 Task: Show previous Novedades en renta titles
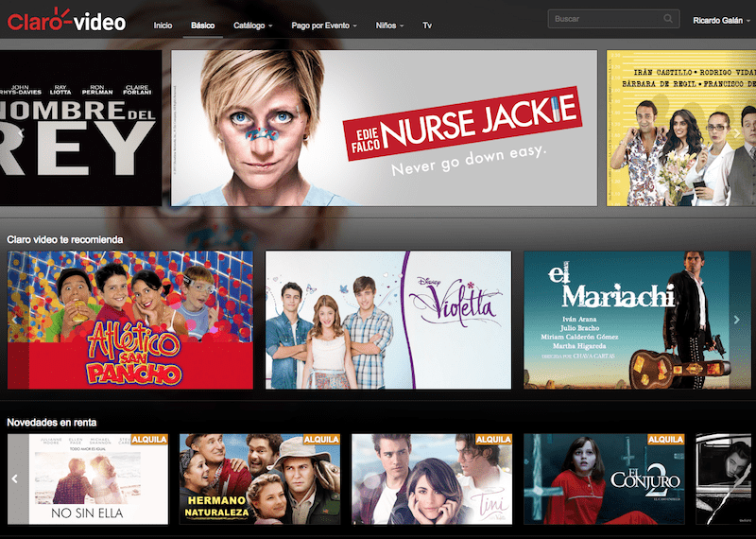point(15,478)
